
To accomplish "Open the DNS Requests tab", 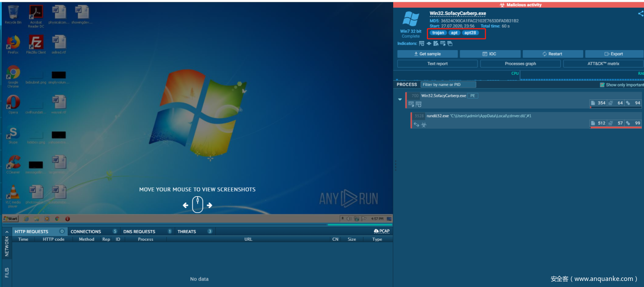I will pyautogui.click(x=139, y=232).
